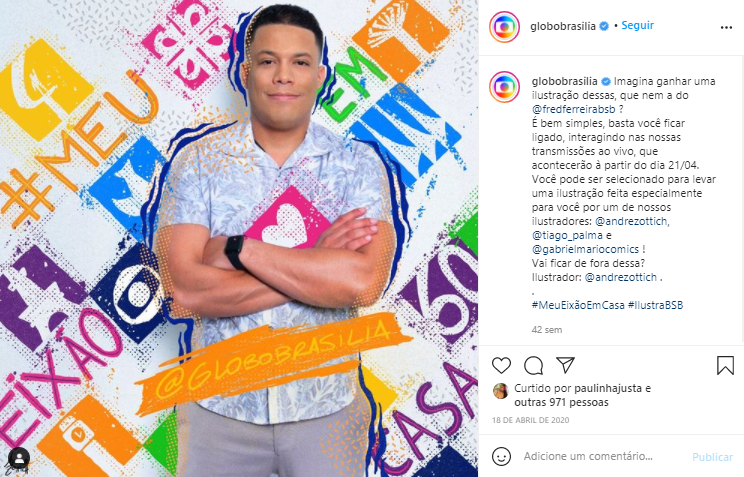Share post via paper plane icon
Viewport: 744px width, 477px height.
(x=566, y=365)
